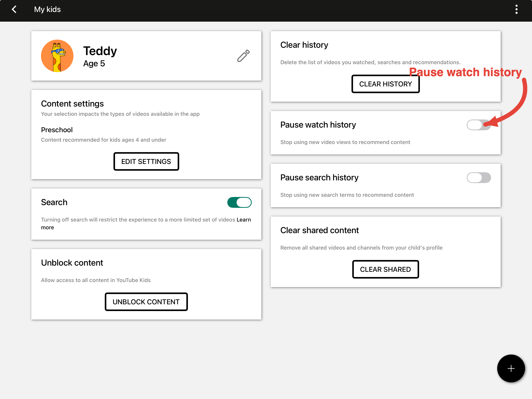The image size is (532, 399).
Task: Disable the Search toggle
Action: point(239,202)
